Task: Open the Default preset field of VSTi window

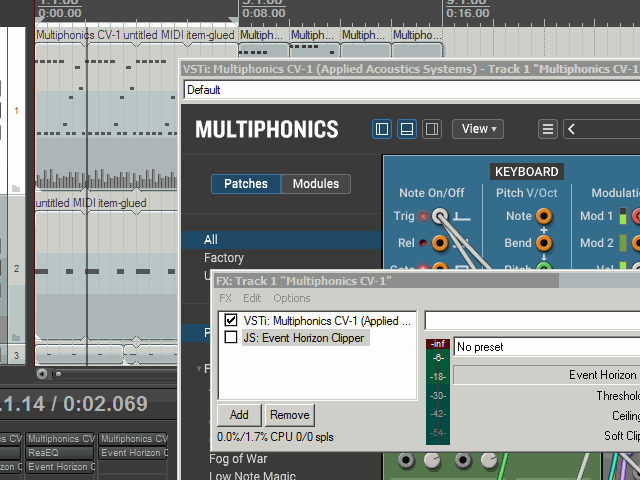Action: (412, 90)
